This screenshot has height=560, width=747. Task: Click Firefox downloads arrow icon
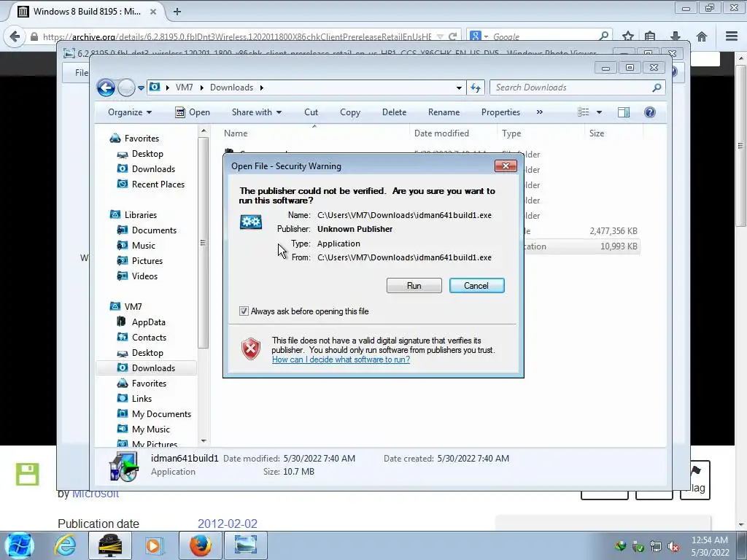click(x=675, y=36)
